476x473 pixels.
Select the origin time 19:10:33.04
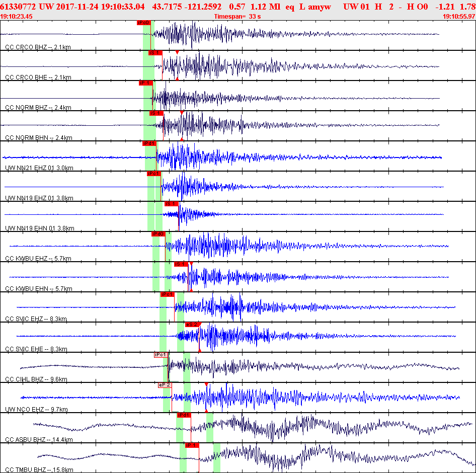tap(123, 7)
